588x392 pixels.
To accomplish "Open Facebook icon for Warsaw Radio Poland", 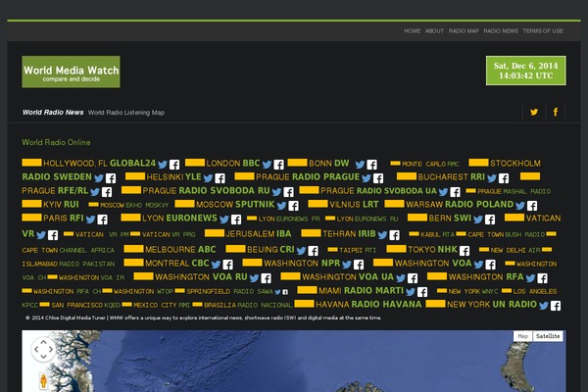I will point(532,206).
